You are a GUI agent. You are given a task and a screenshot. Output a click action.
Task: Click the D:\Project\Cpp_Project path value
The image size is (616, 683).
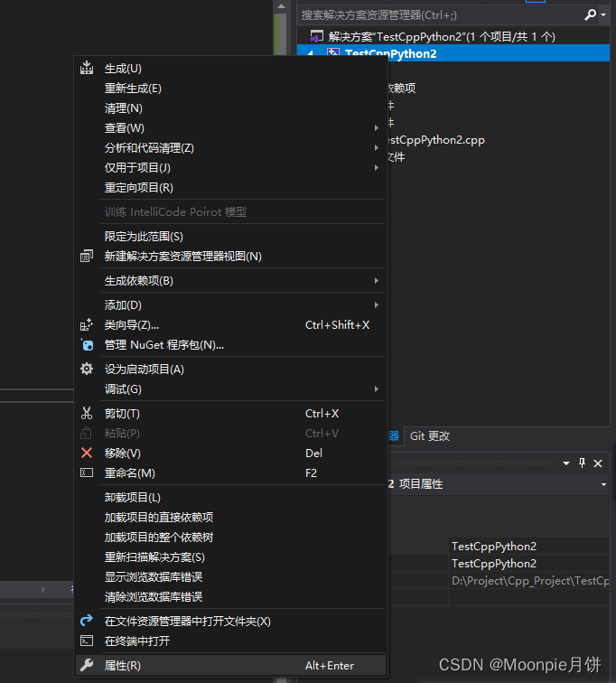click(x=530, y=581)
